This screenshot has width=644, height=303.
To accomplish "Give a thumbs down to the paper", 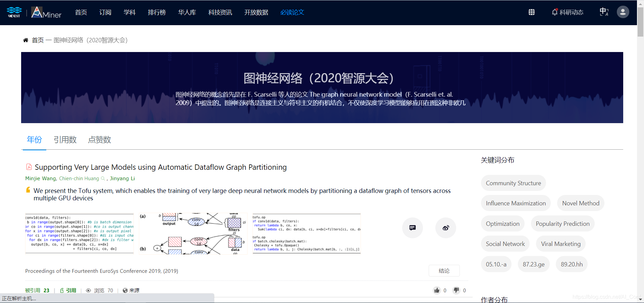I will (456, 290).
